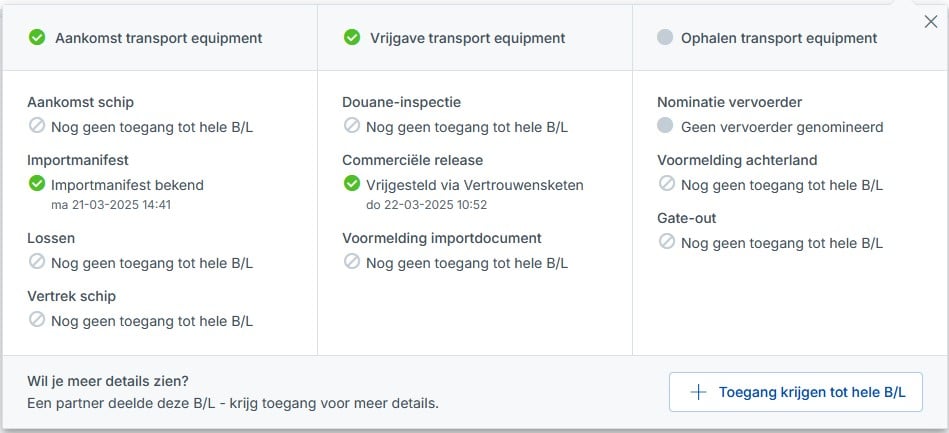The width and height of the screenshot is (949, 433).
Task: Close the B/L status popup
Action: (931, 22)
